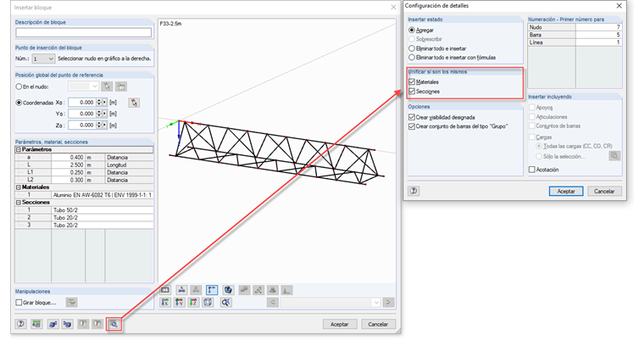
Task: Click help icon in Configuración de detalles
Action: tap(414, 191)
